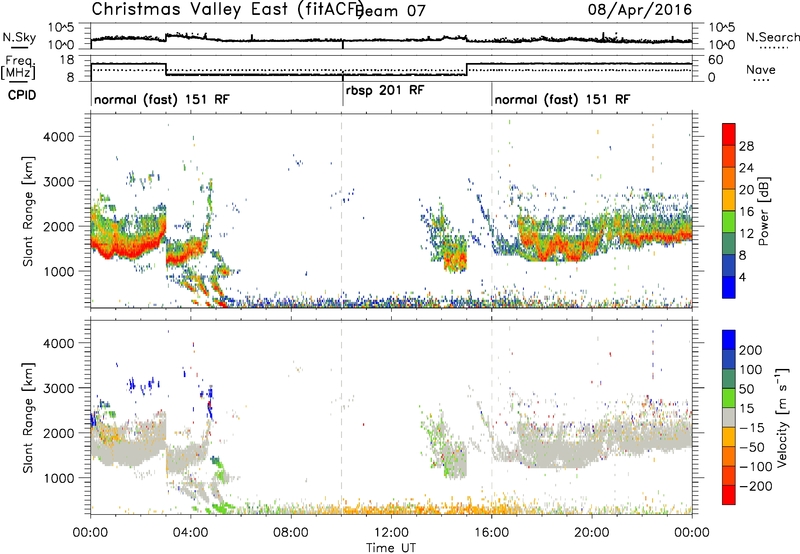This screenshot has height=554, width=800.
Task: Click the Time UT axis title
Action: tap(391, 548)
